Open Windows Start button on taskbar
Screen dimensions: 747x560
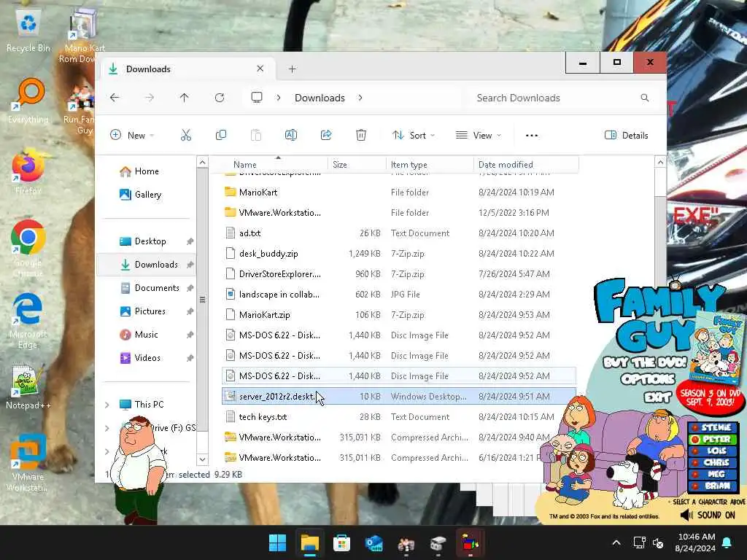[278, 542]
